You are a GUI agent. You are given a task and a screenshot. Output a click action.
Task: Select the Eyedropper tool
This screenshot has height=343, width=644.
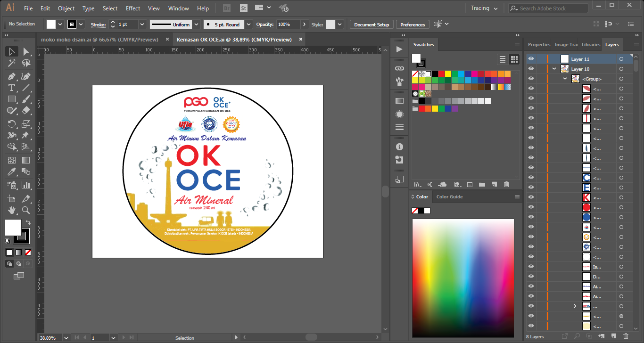point(12,171)
